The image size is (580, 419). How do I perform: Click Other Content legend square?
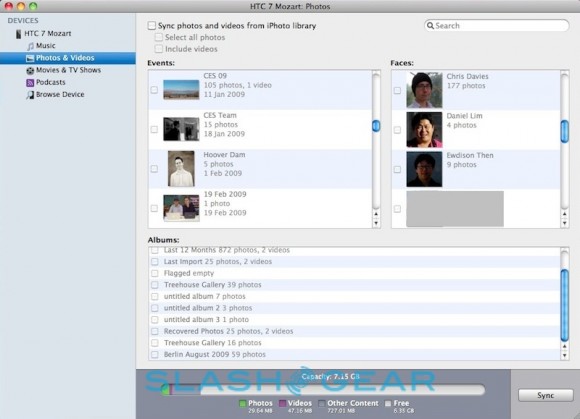(322, 403)
